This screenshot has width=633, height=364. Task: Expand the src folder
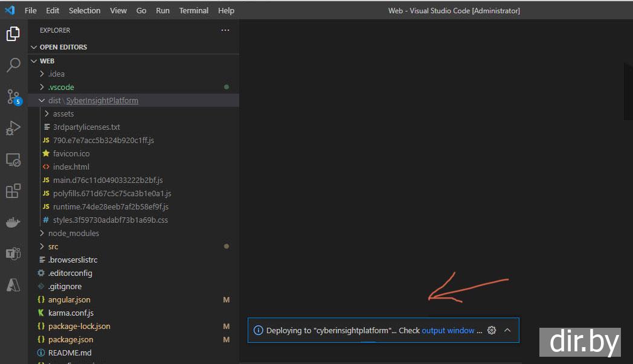click(x=53, y=246)
